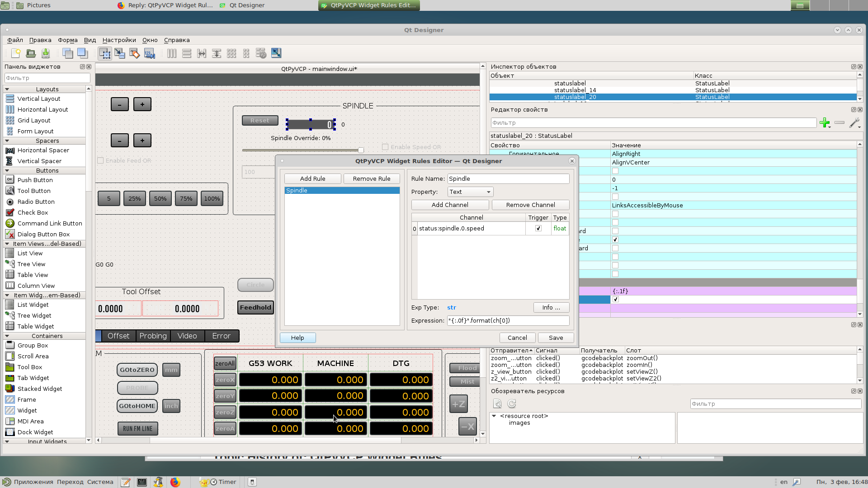Open the Форма menu

pyautogui.click(x=68, y=40)
